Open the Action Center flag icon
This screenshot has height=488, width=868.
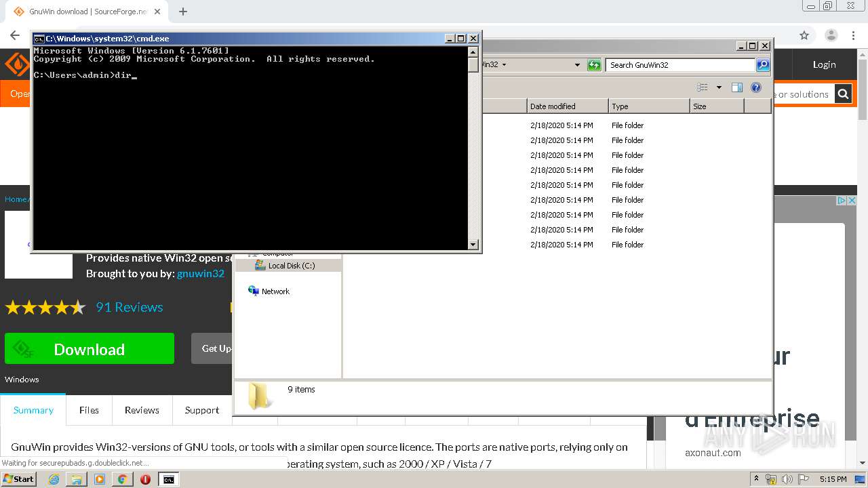point(802,479)
